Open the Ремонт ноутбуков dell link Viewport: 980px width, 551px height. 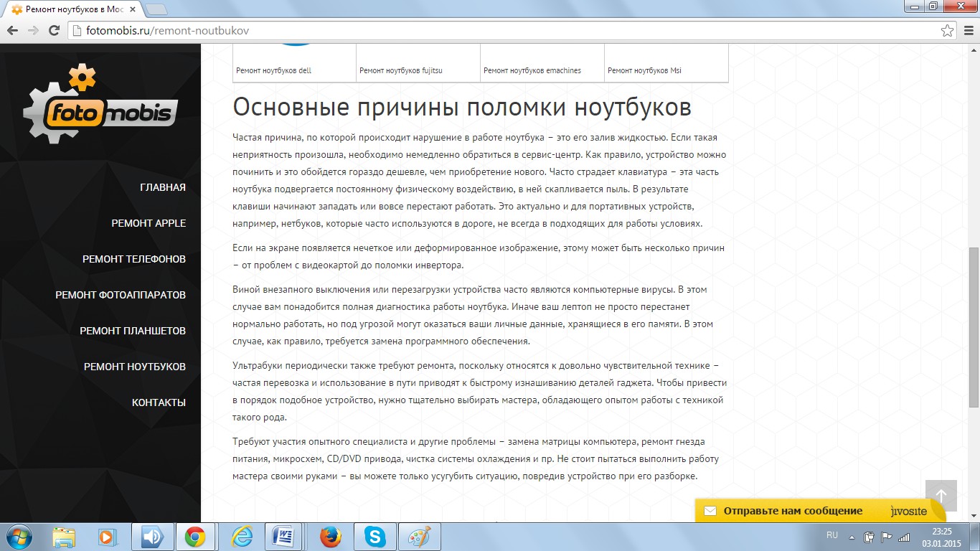tap(273, 70)
